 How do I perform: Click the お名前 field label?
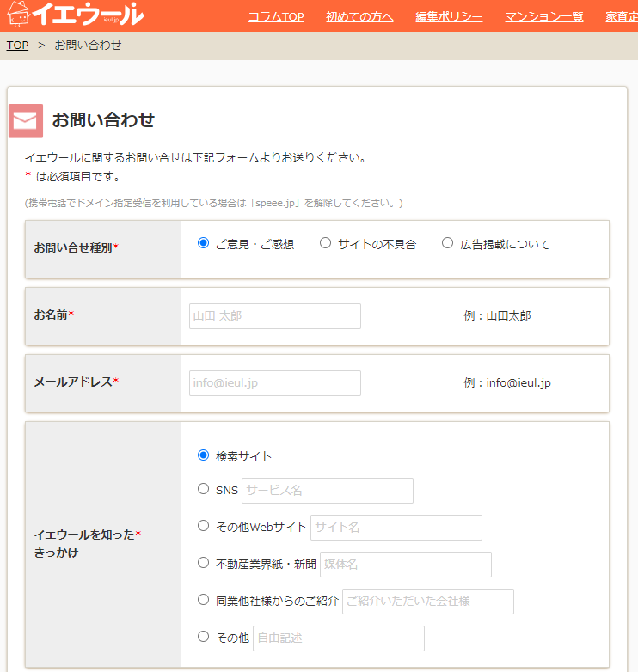54,315
